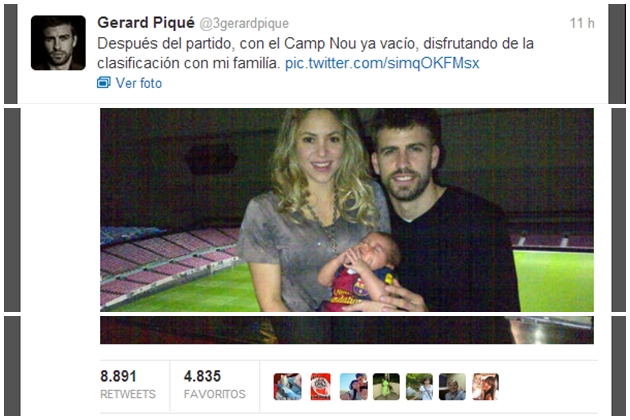View the 4.835 Favoritos list
The width and height of the screenshot is (630, 420).
click(x=215, y=385)
